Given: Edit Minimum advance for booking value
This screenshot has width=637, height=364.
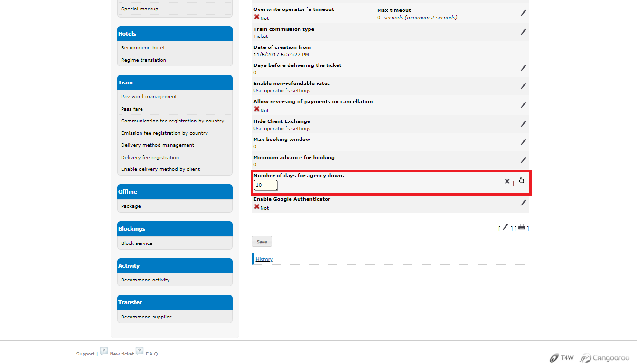Looking at the screenshot, I should tap(523, 160).
